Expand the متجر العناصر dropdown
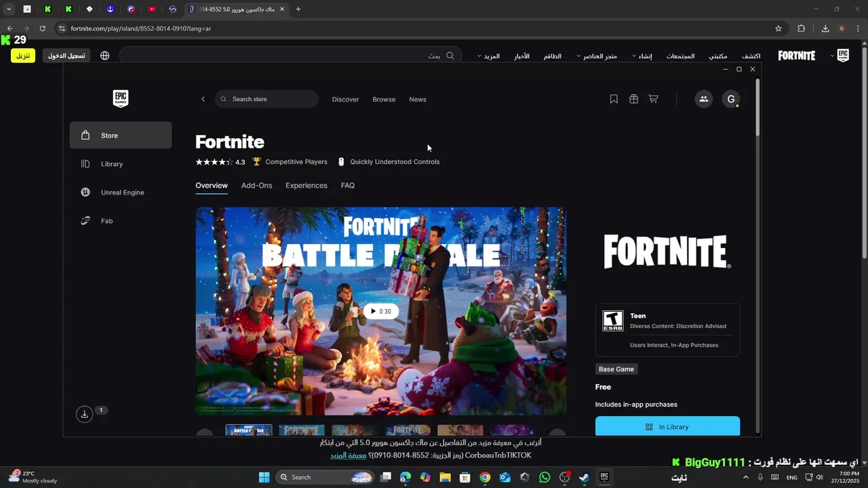 point(596,56)
